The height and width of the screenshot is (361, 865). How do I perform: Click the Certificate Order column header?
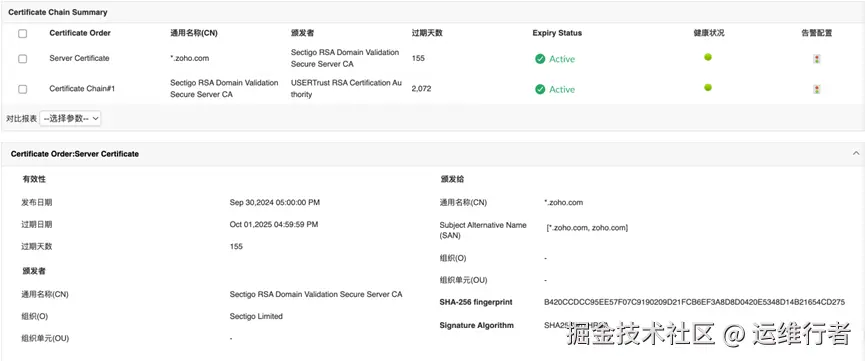click(x=80, y=33)
